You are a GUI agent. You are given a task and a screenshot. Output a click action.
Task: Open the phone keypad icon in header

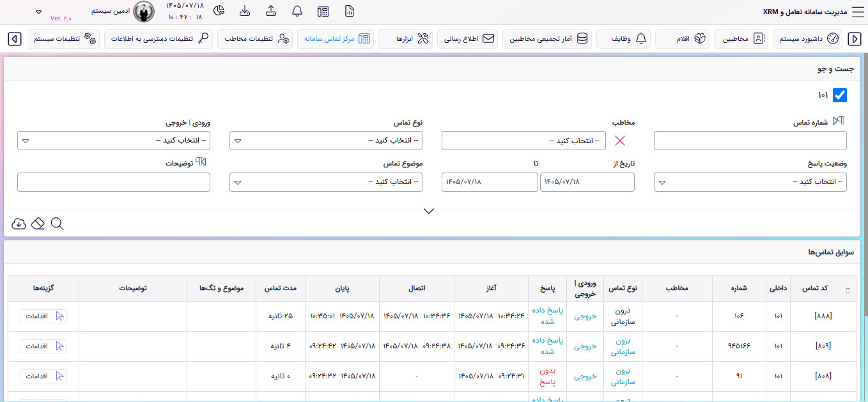click(x=323, y=11)
